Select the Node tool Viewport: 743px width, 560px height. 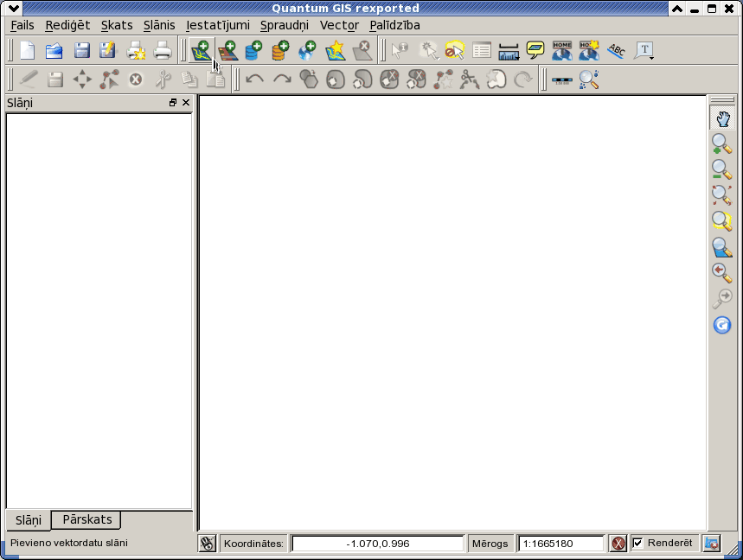109,79
